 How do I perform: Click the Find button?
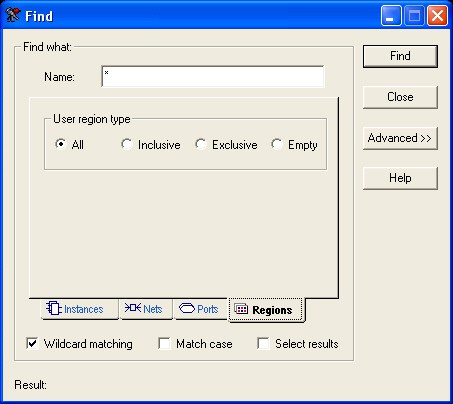point(400,56)
